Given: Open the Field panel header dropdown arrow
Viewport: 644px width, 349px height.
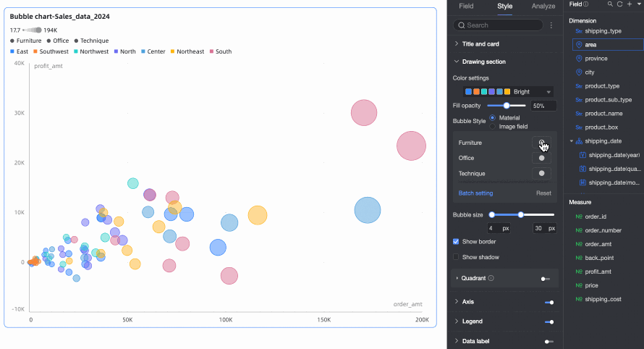Looking at the screenshot, I should tap(640, 4).
